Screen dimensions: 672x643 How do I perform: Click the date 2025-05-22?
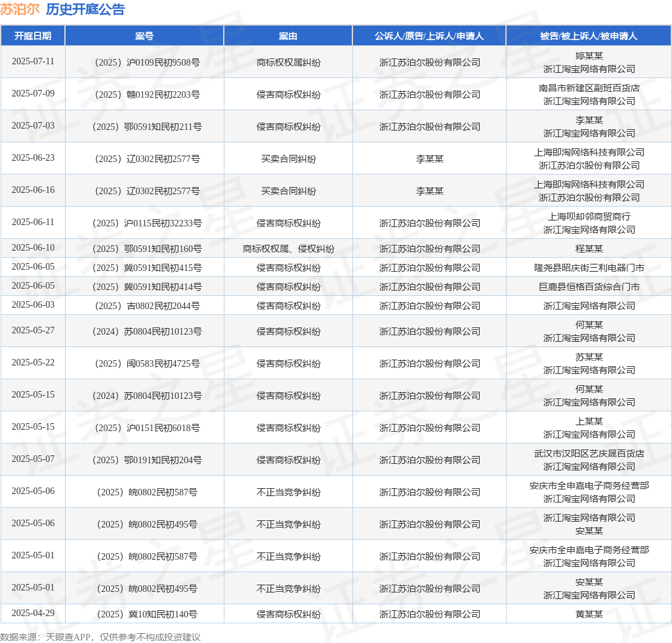pos(33,362)
